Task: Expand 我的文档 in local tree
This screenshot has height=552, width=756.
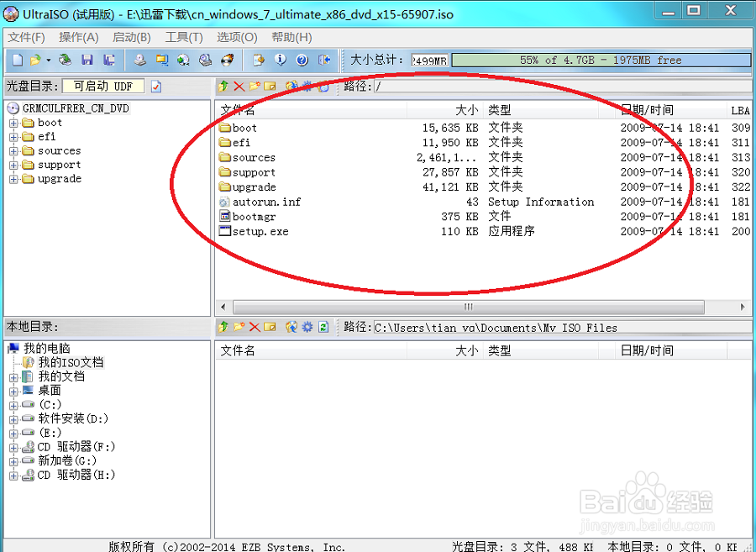Action: coord(13,377)
